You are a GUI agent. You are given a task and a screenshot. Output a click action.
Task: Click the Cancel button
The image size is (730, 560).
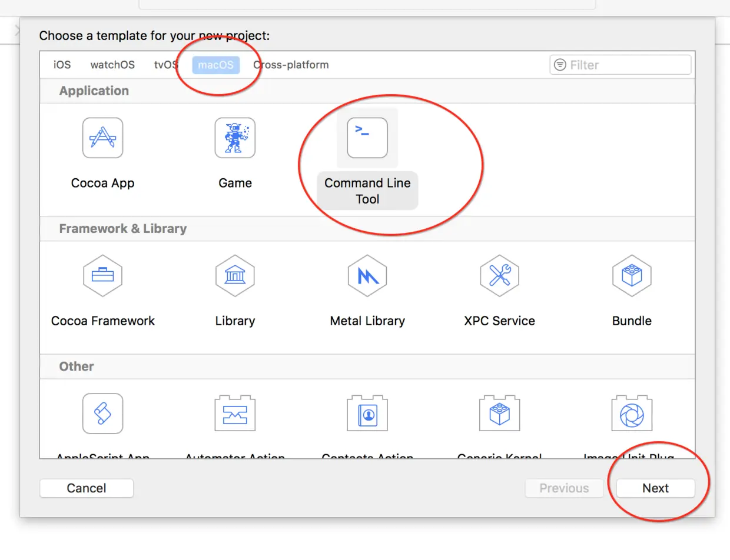[x=87, y=488]
